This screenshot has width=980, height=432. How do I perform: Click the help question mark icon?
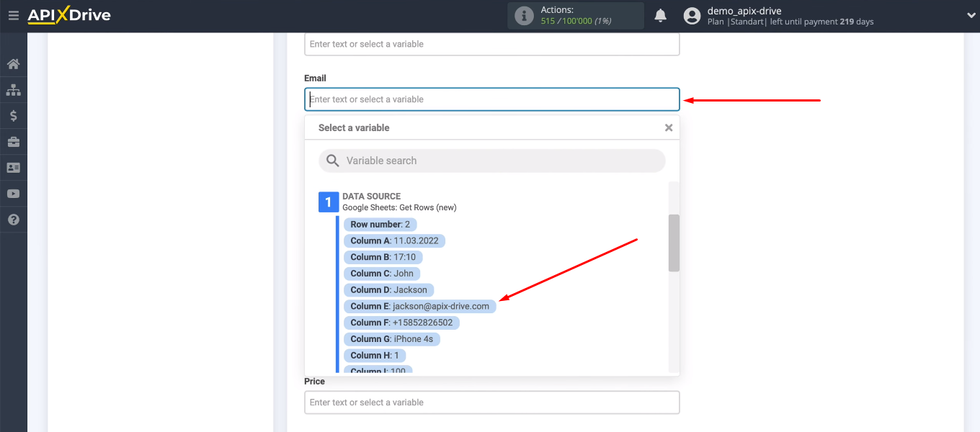[x=13, y=219]
